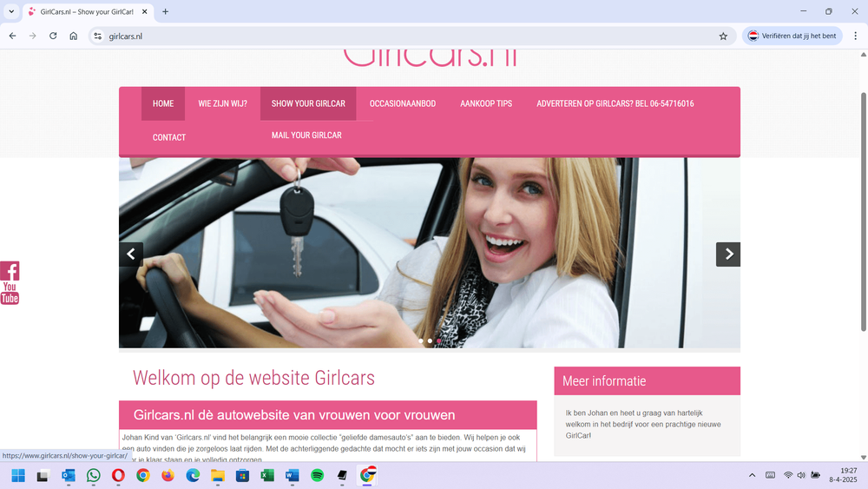Click the Welkom op de website Girlcars heading

[x=253, y=378]
